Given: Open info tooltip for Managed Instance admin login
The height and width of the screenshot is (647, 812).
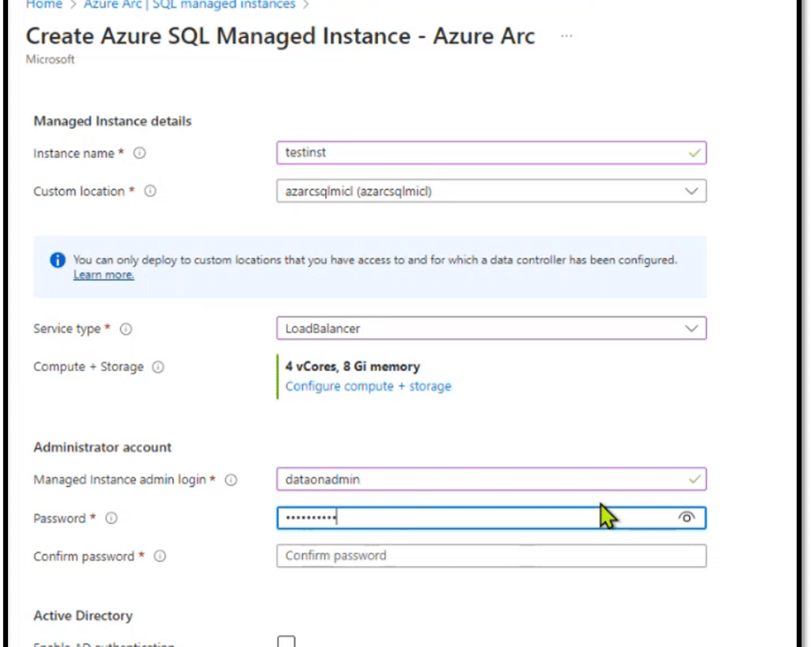Looking at the screenshot, I should click(231, 480).
